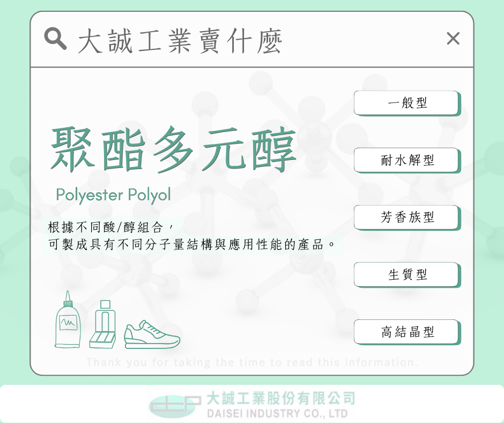504x423 pixels.
Task: Choose the 芳香族型 option
Action: click(x=407, y=217)
